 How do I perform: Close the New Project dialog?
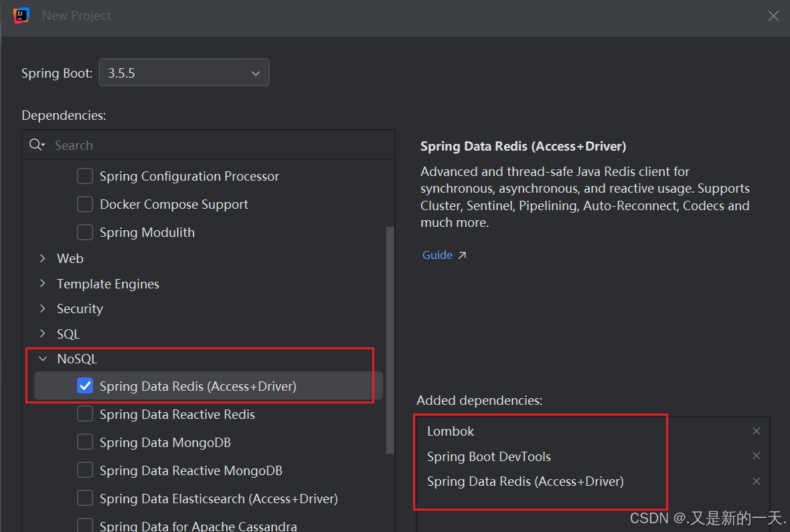[773, 16]
